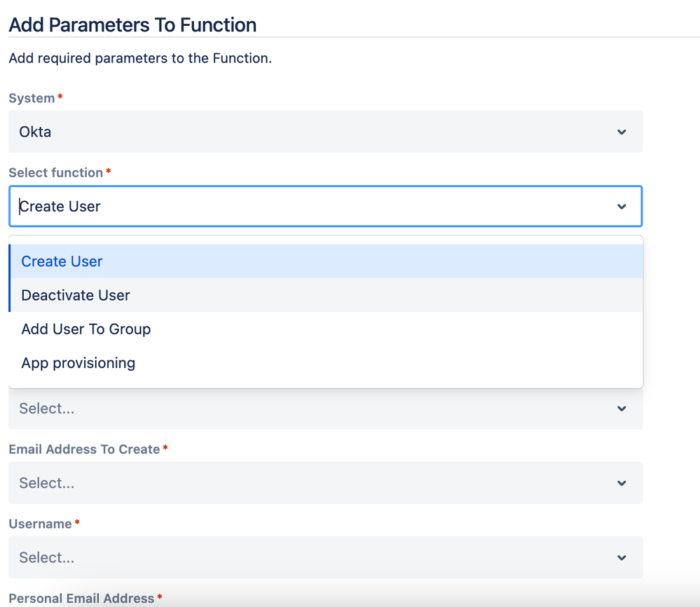
Task: Click the chevron arrow in the System field
Action: tap(622, 132)
